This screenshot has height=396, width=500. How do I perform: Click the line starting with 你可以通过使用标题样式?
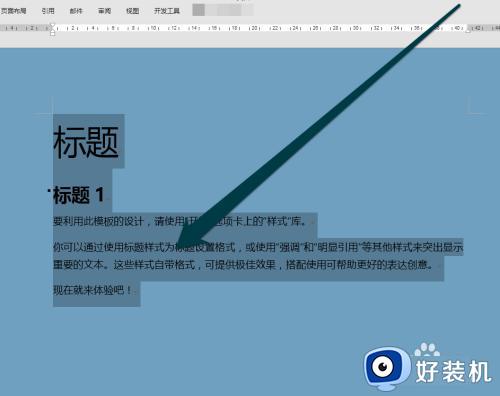point(258,247)
